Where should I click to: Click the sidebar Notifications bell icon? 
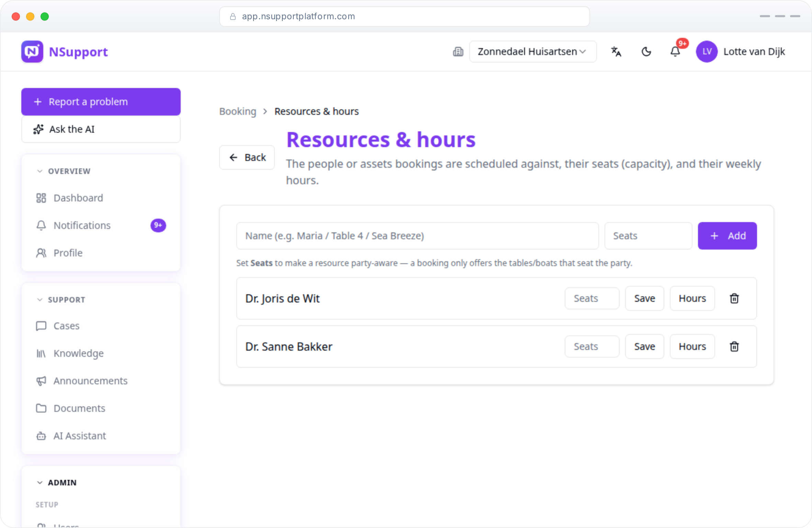point(41,225)
